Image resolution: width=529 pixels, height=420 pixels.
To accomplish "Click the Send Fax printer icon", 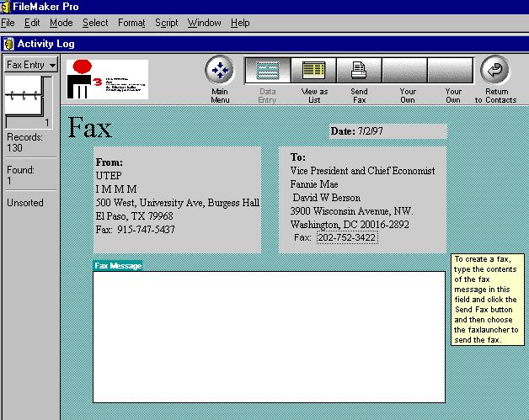I will point(359,70).
